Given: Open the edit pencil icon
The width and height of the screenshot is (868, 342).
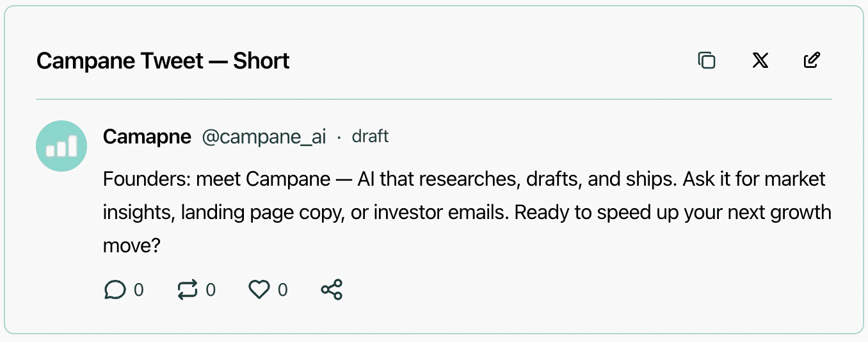Looking at the screenshot, I should pyautogui.click(x=812, y=61).
